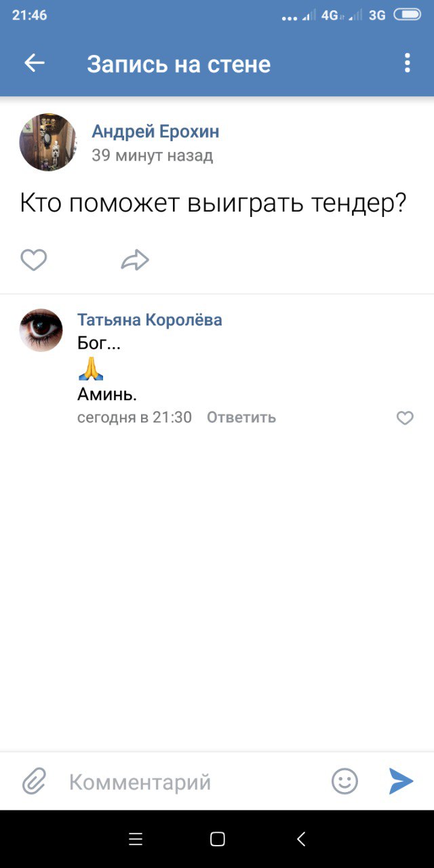The image size is (434, 868).
Task: Tap the 39 минут назад timestamp
Action: [152, 155]
